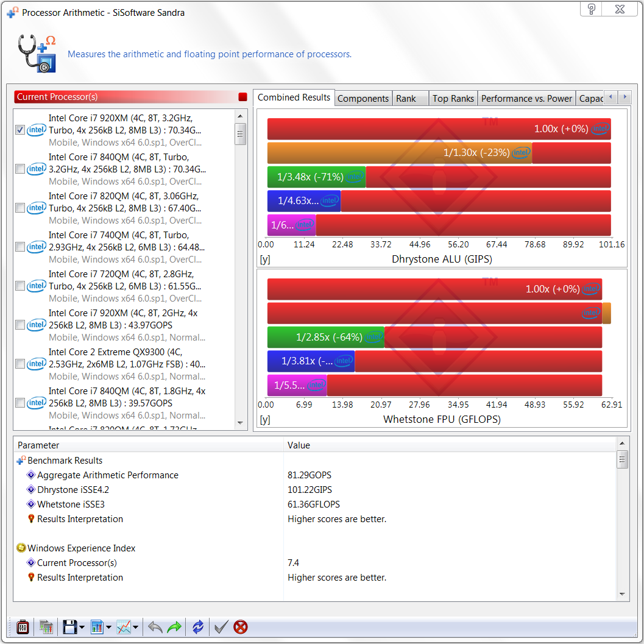This screenshot has height=644, width=644.
Task: Open the line graph icon dropdown arrow
Action: 135,627
